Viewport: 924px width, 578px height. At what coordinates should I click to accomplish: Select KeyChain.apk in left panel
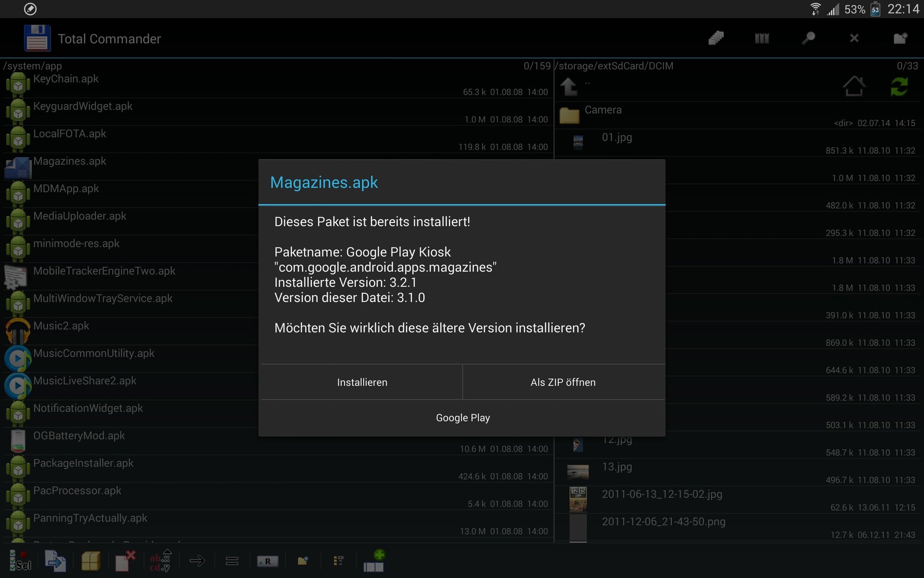[x=277, y=84]
